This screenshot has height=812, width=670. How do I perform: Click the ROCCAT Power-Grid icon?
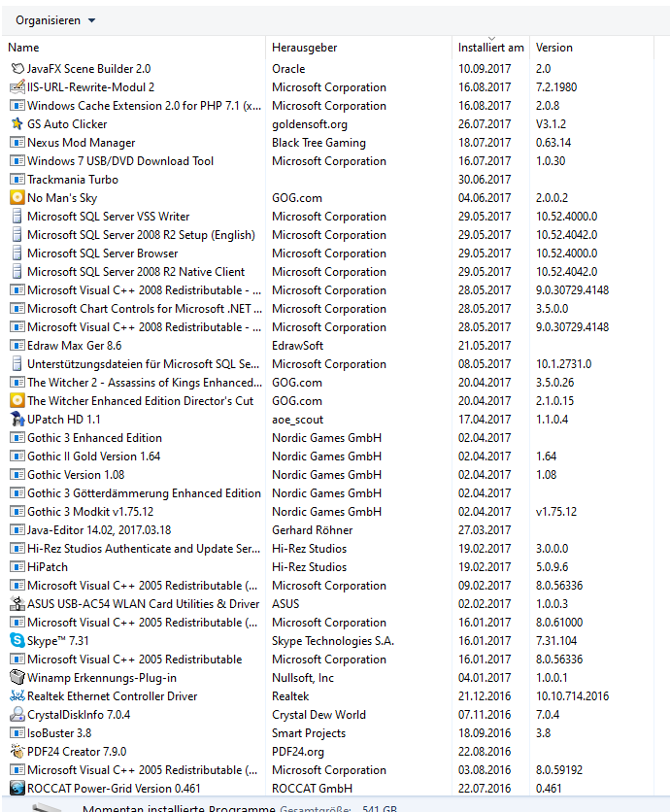point(17,788)
